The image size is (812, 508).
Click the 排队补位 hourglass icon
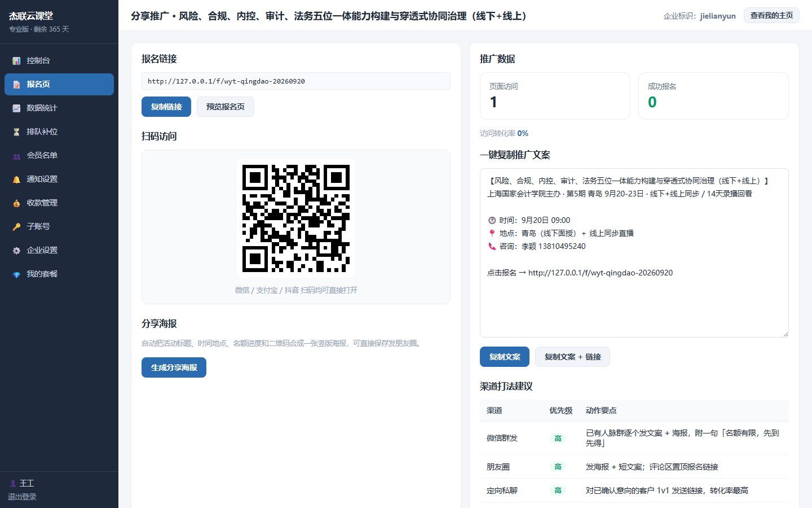coord(16,132)
